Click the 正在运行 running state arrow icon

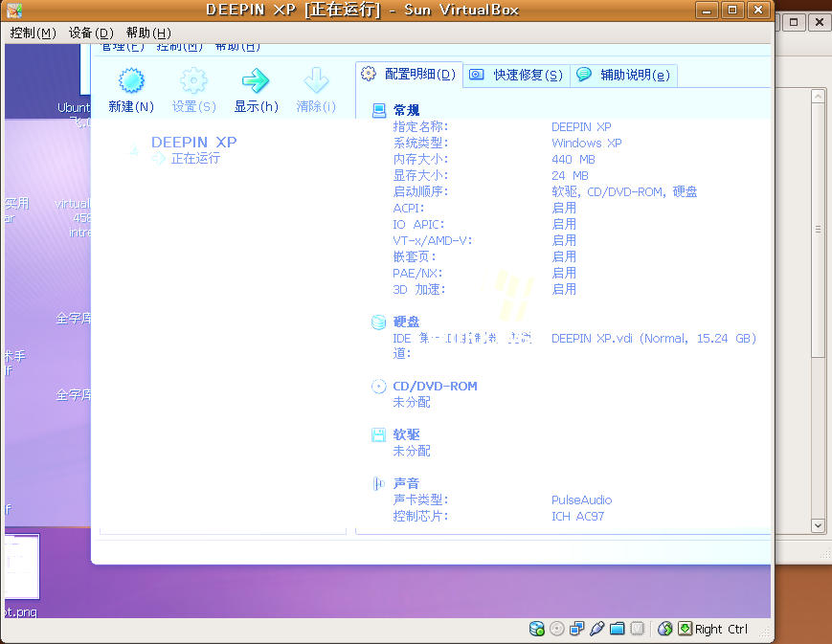tap(158, 158)
